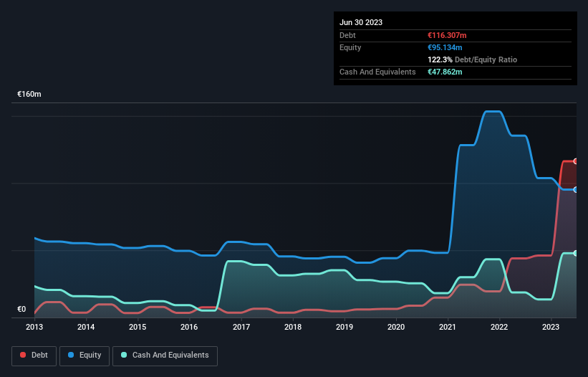Click the Debt row label in tooltip
The width and height of the screenshot is (588, 377).
[x=347, y=35]
